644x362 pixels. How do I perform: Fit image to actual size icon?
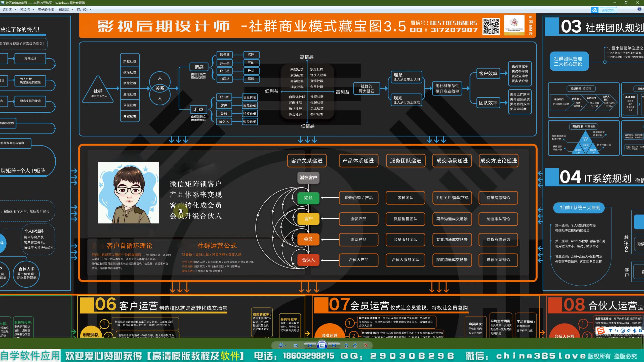296,345
